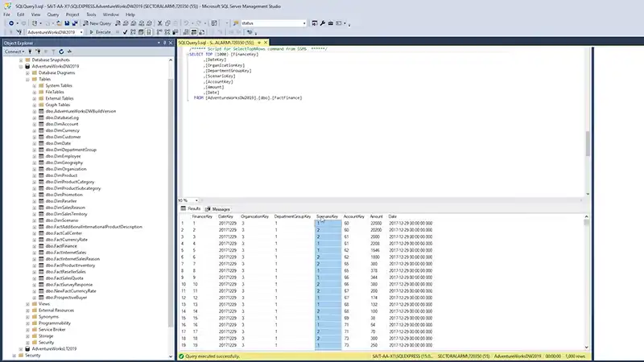Click the DepartmentGroupKey column header
Image resolution: width=644 pixels, height=362 pixels.
(293, 216)
